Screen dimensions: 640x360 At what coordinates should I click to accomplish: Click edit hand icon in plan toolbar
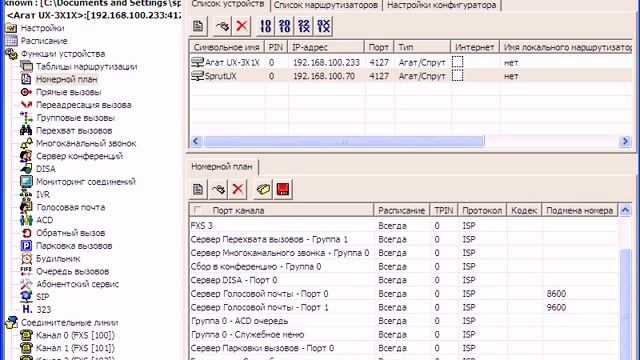(x=218, y=189)
